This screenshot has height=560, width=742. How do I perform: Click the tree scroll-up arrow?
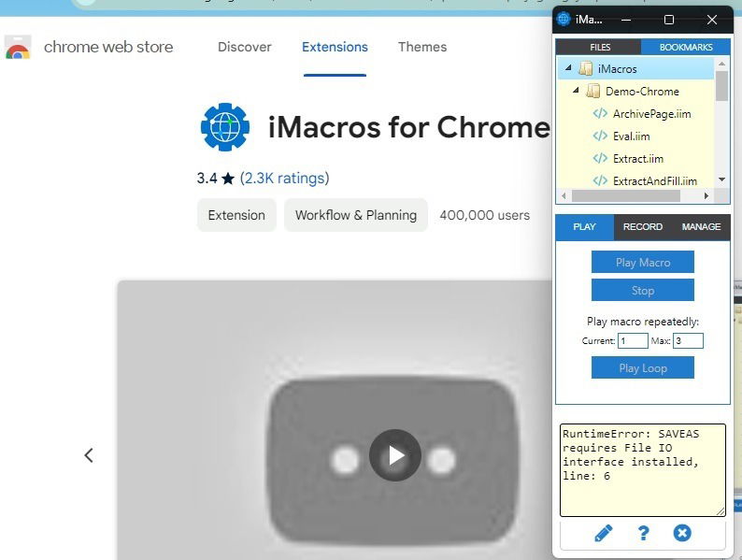coord(721,64)
